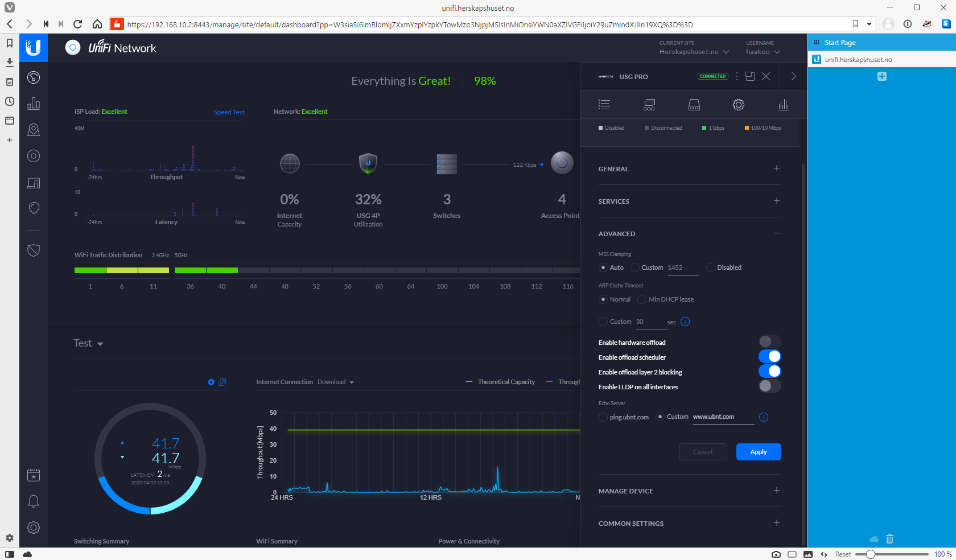Disable the offload scheduler toggle
The image size is (956, 560).
769,356
